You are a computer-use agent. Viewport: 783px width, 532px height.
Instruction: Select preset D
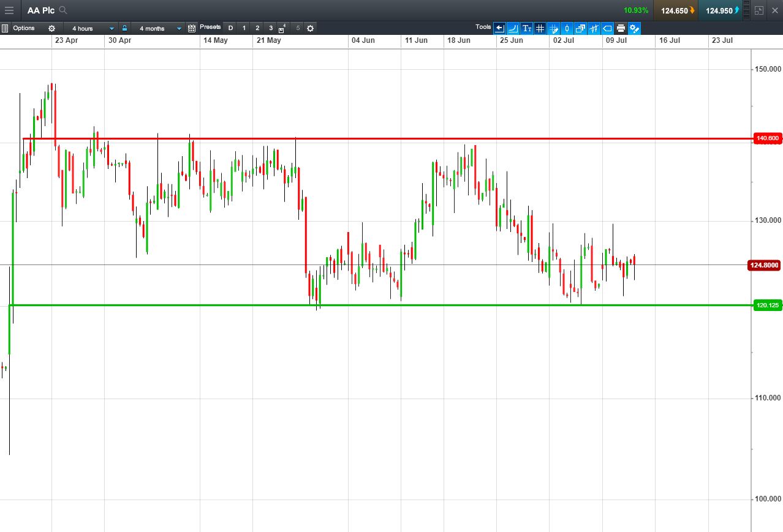pos(230,28)
